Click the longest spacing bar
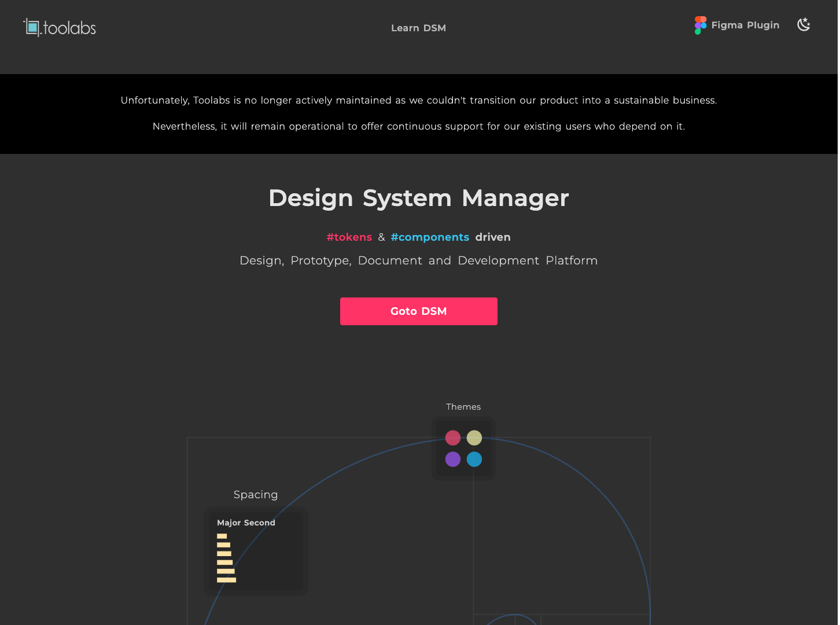Viewport: 840px width, 625px height. (x=227, y=580)
